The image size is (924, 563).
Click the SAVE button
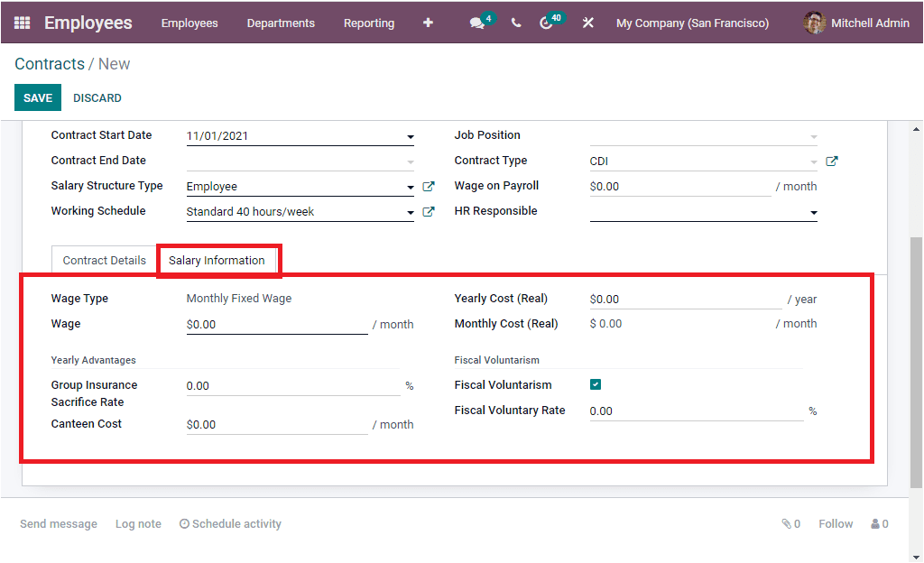point(37,97)
